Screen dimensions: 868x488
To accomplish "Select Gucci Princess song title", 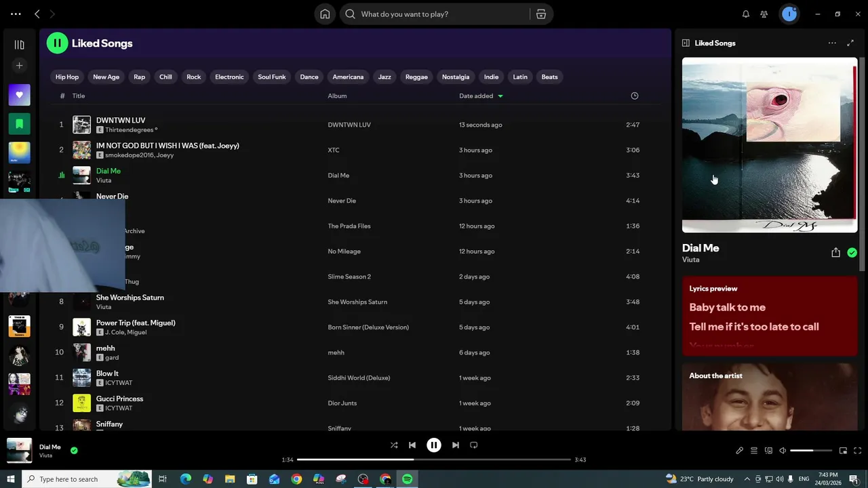I will 119,399.
